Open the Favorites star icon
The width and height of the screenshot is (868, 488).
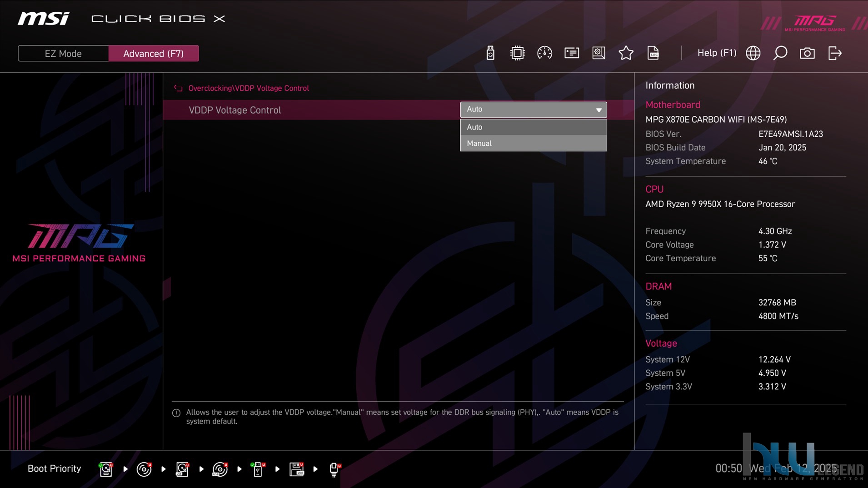coord(626,53)
